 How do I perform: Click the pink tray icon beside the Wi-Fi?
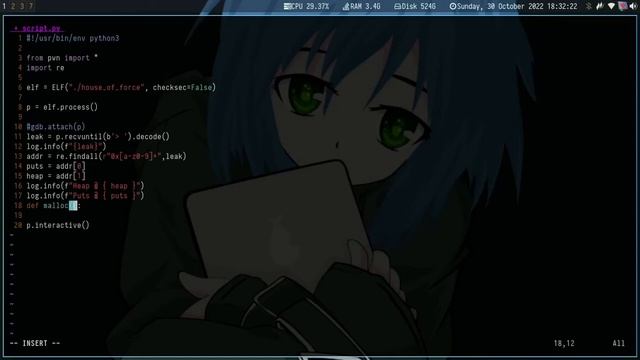click(x=622, y=6)
